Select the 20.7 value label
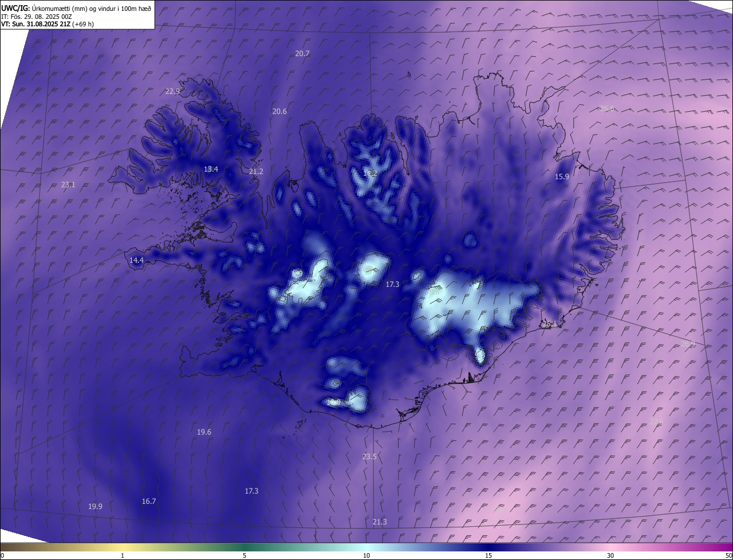The image size is (733, 560). point(302,53)
